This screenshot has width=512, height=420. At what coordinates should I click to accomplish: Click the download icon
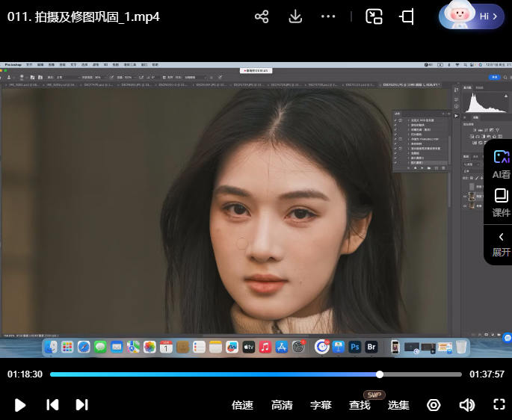295,16
